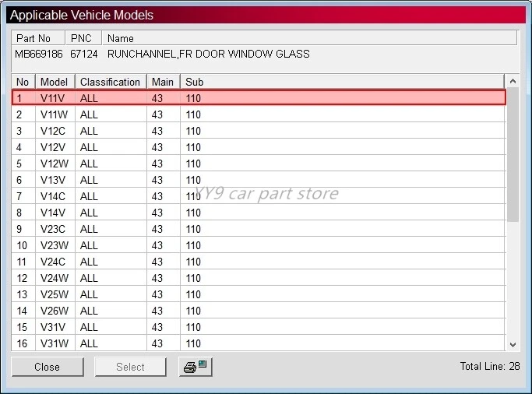Viewport: 532px width, 394px height.
Task: Select row with model V13V
Action: click(259, 180)
